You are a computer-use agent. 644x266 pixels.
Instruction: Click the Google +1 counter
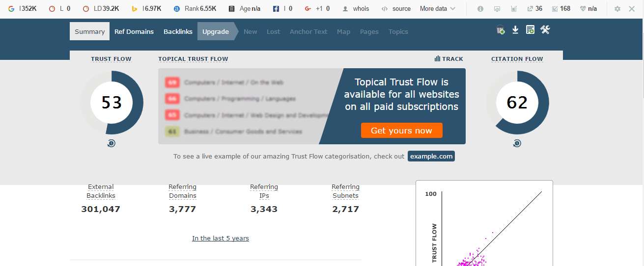click(317, 9)
